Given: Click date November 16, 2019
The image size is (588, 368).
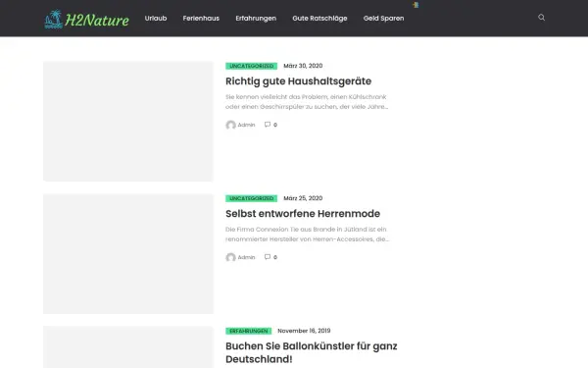Looking at the screenshot, I should (304, 331).
